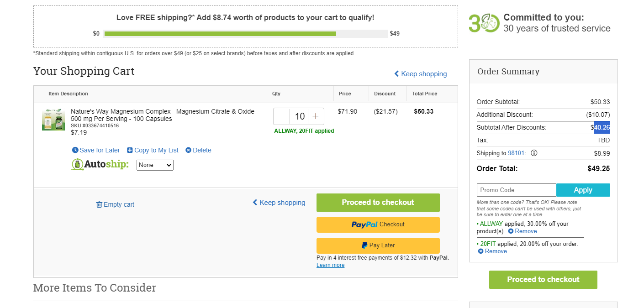Click Keep shopping link beside checkout button

click(279, 203)
